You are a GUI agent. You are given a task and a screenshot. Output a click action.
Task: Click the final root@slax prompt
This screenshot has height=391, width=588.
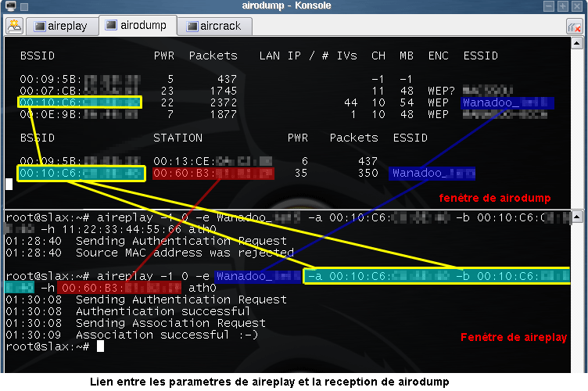[48, 346]
